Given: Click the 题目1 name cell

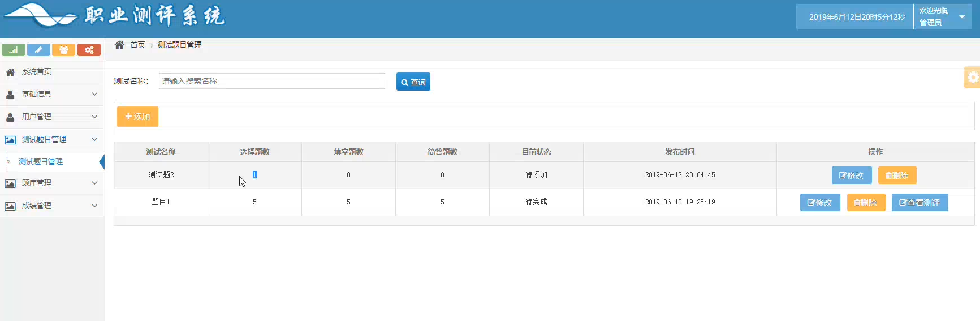Looking at the screenshot, I should pos(161,202).
